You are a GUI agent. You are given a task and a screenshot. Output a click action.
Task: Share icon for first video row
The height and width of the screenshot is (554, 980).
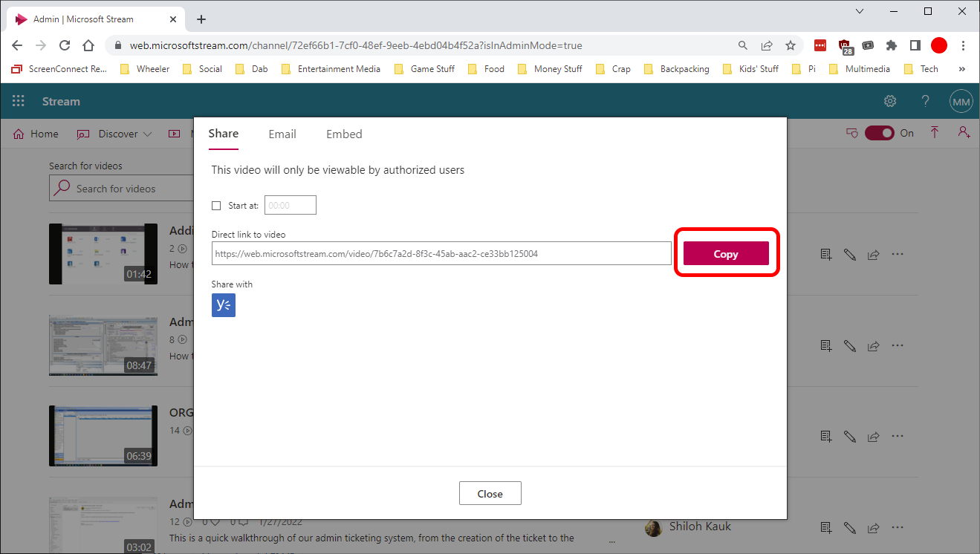coord(874,255)
